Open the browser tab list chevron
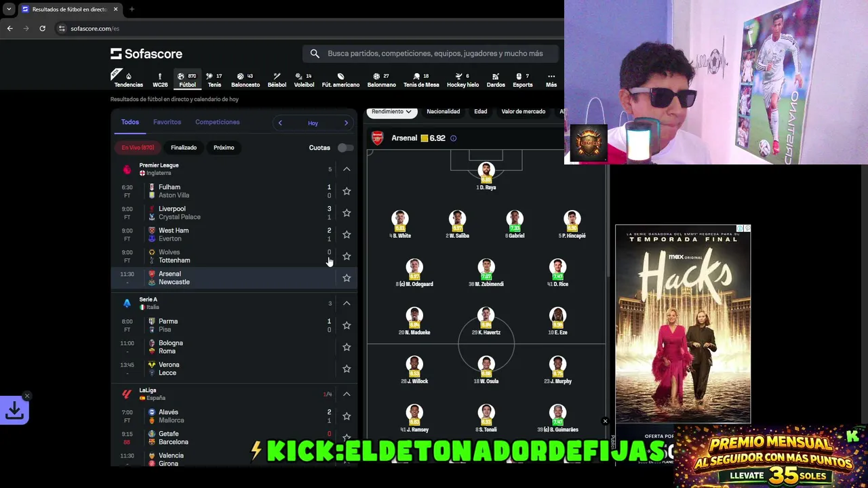 9,9
